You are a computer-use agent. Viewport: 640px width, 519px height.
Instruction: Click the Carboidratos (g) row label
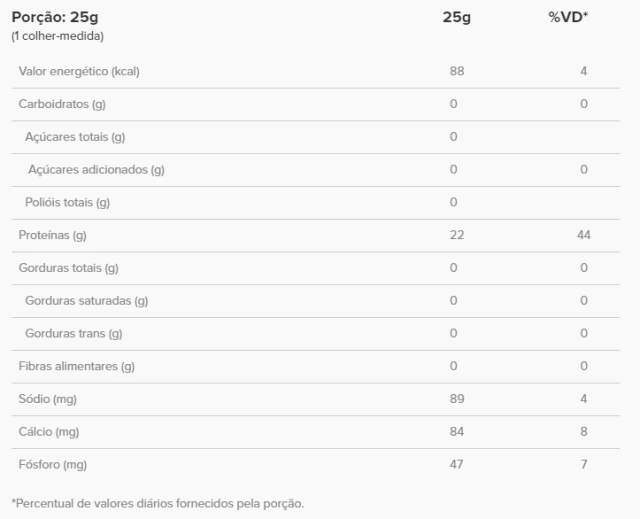(x=62, y=104)
